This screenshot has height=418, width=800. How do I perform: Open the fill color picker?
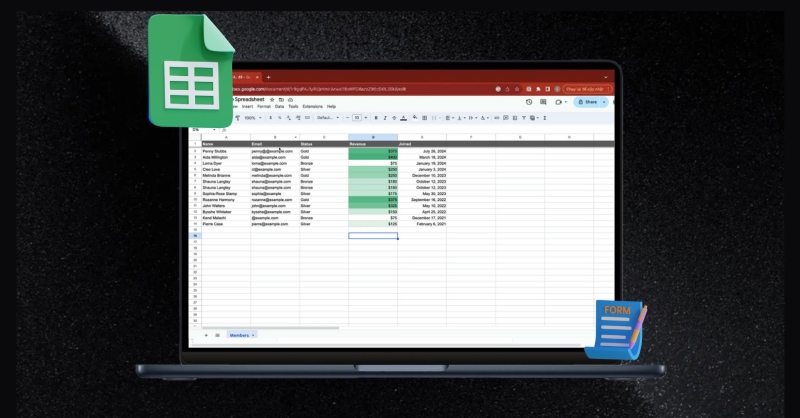coord(415,118)
